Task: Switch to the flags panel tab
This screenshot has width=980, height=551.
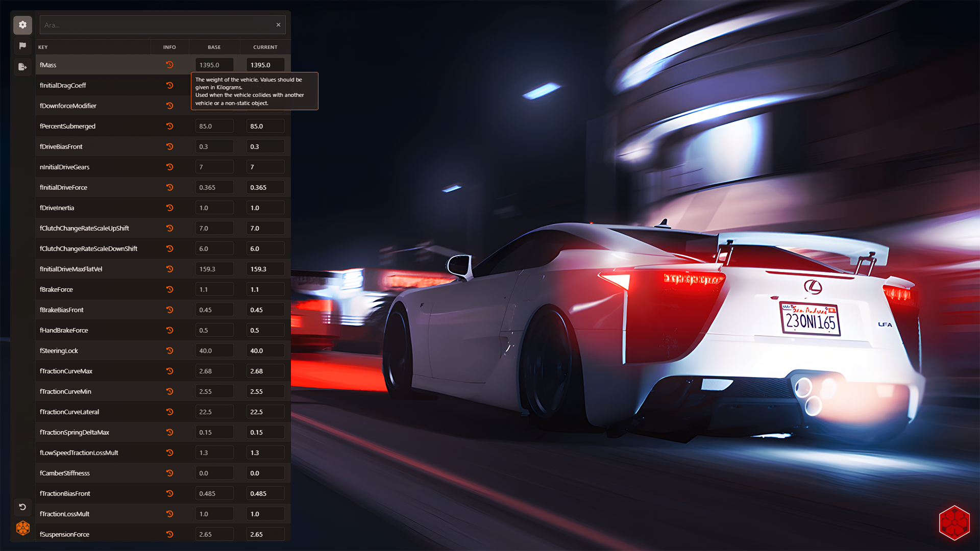Action: 22,45
